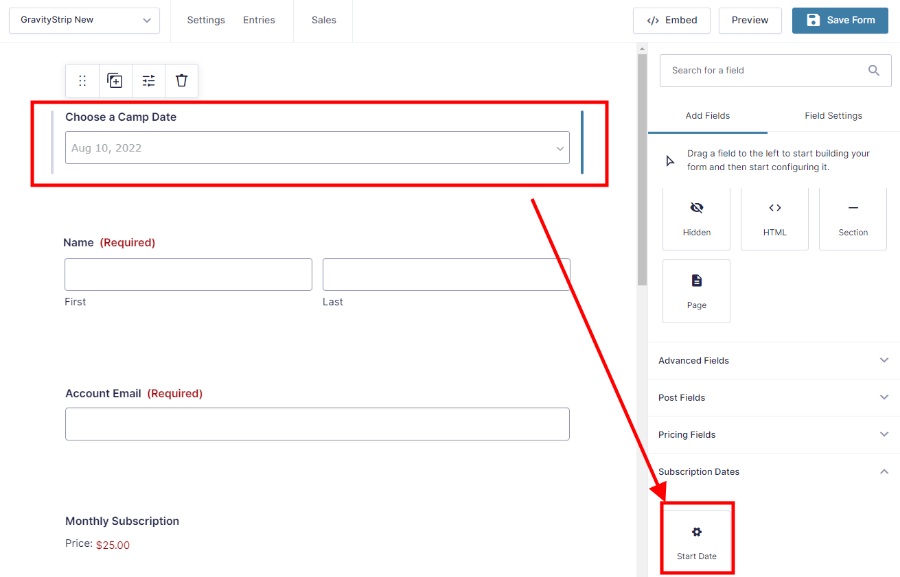Select the Name (Required) field label

click(x=109, y=242)
